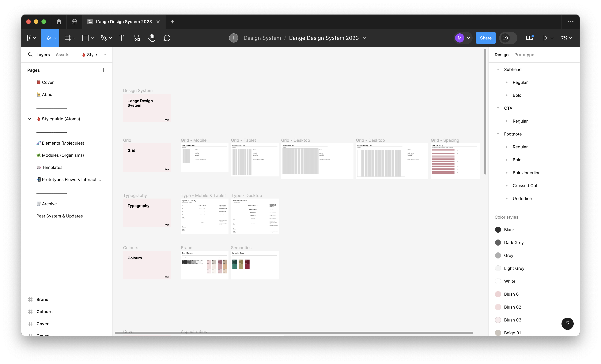The image size is (601, 364).
Task: Add a new file tab
Action: 172,22
